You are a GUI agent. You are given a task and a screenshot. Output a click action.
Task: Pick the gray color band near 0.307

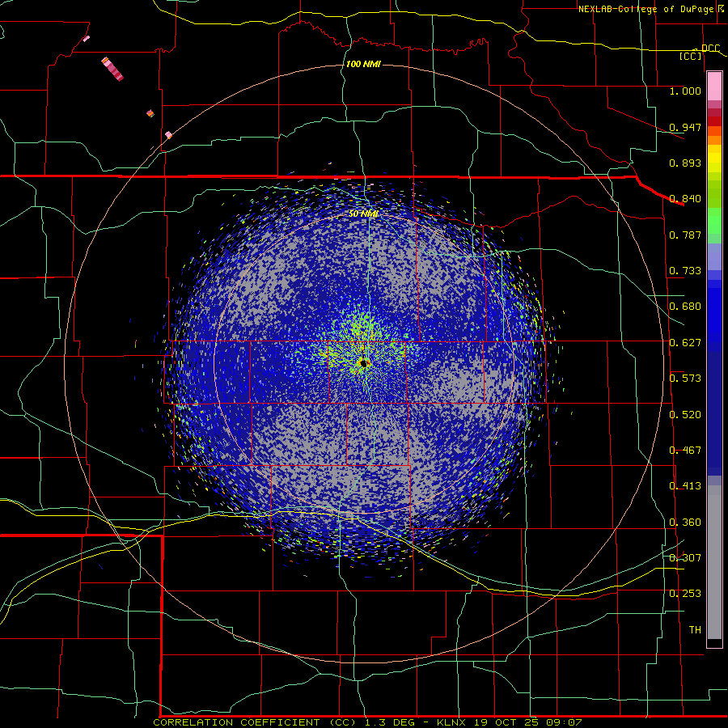pos(714,562)
